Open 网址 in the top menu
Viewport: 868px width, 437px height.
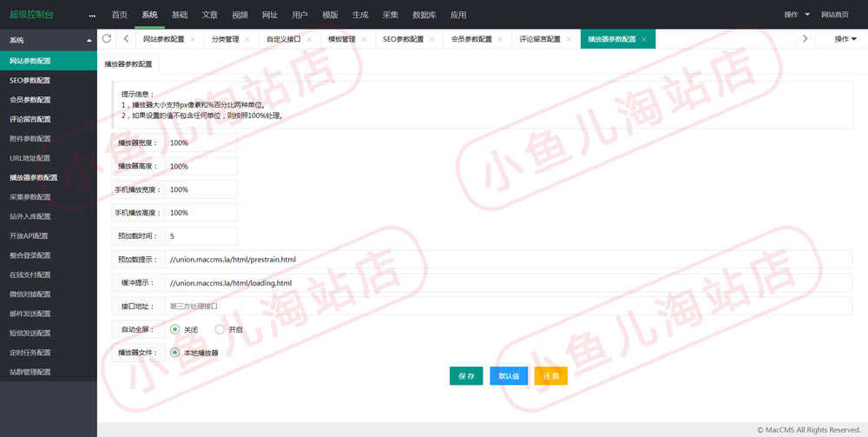point(270,15)
